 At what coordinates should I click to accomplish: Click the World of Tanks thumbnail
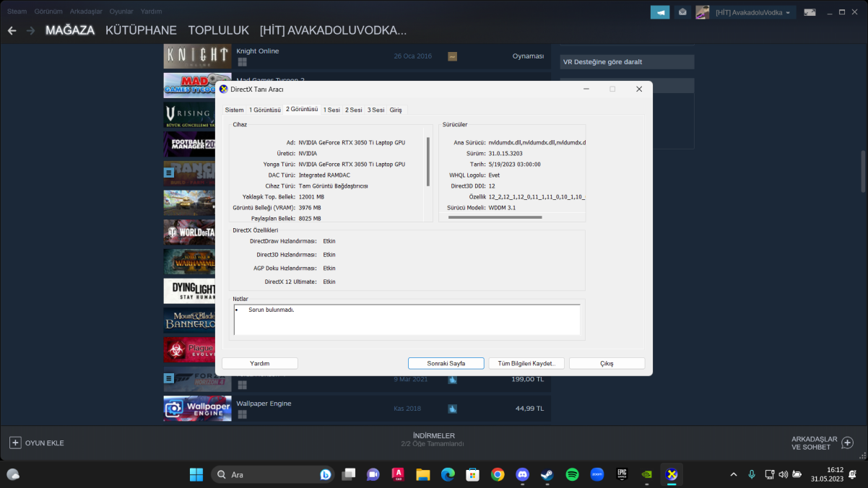point(189,232)
